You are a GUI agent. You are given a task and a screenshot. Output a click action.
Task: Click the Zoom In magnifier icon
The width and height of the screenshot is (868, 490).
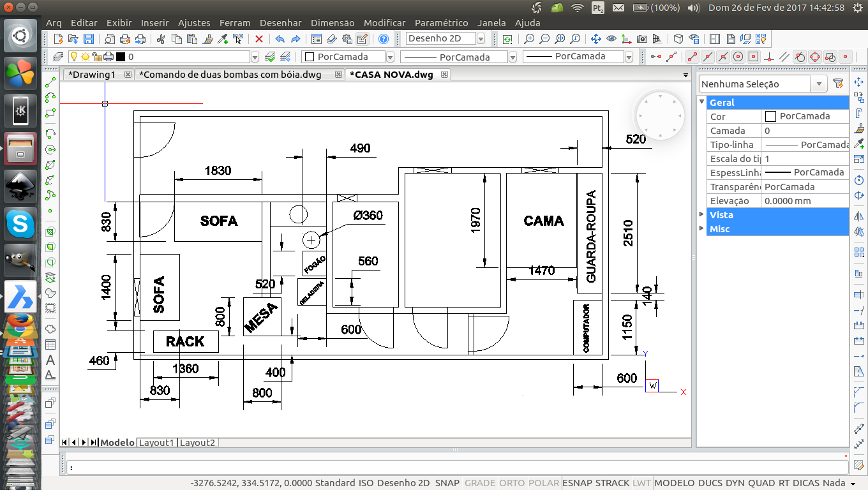pos(529,39)
